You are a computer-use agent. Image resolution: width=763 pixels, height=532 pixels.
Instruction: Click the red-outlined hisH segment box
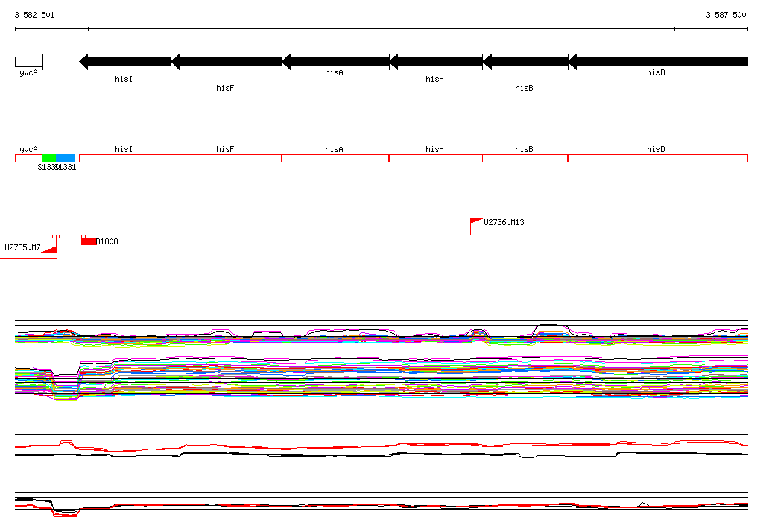tap(435, 158)
